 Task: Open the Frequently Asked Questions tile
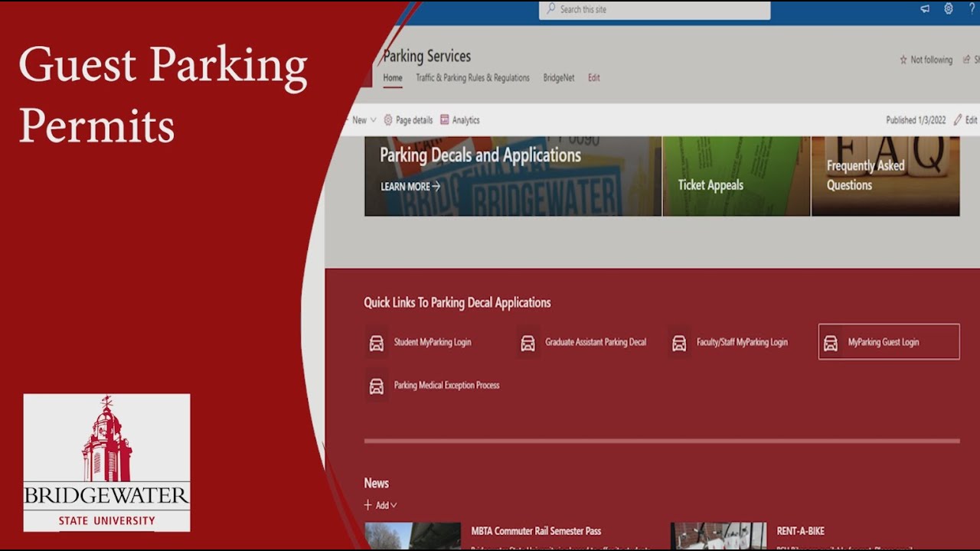tap(886, 176)
